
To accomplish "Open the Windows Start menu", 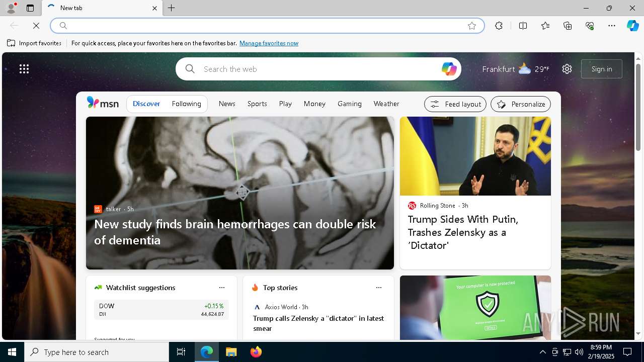I will [12, 352].
